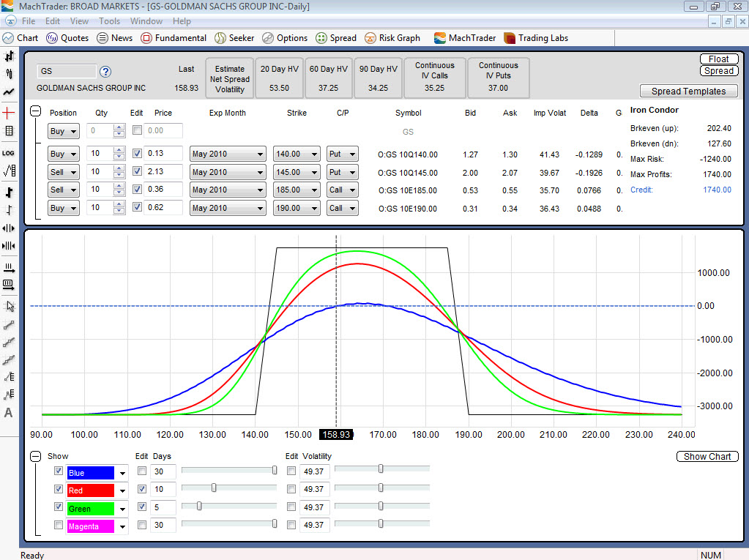Screen dimensions: 749x560
Task: Open the Chart toolbar view
Action: 20,38
